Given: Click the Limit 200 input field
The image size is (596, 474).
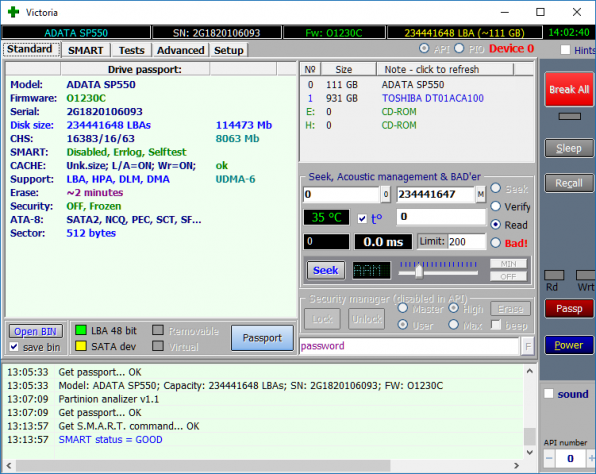Looking at the screenshot, I should point(467,242).
